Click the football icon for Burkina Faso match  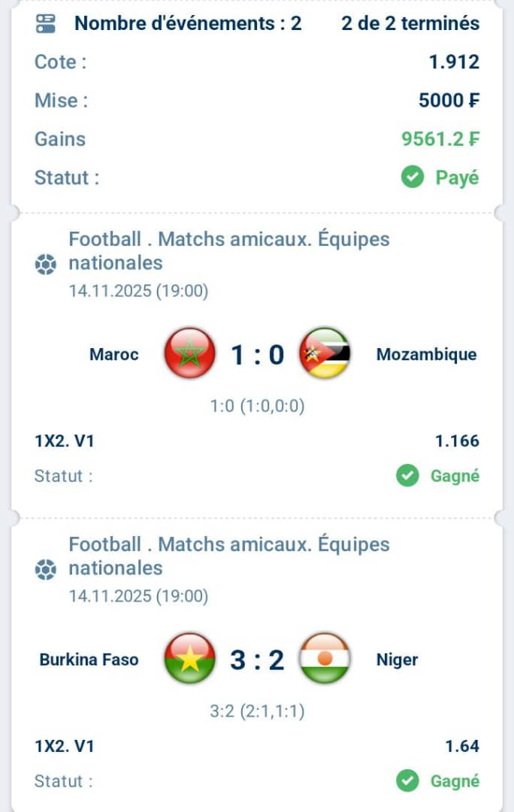46,570
